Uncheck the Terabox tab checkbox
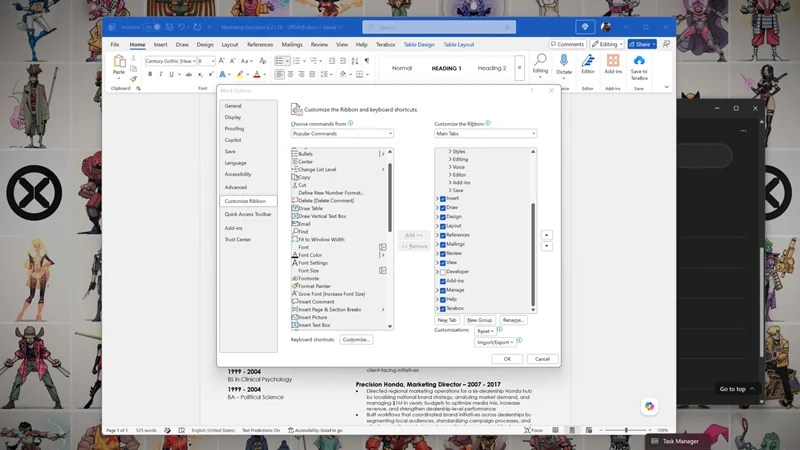This screenshot has width=800, height=450. click(443, 309)
